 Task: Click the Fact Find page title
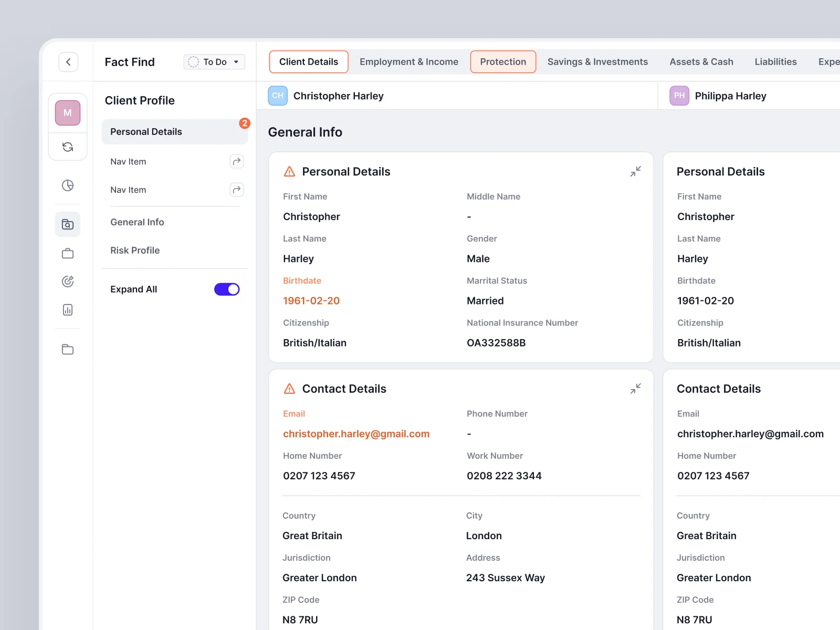[x=130, y=62]
